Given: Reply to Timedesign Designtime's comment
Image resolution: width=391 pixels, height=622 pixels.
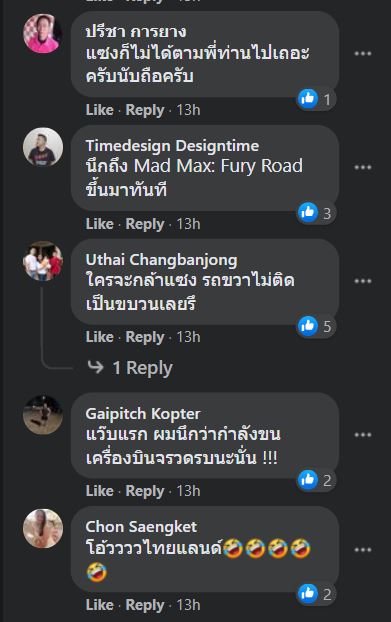Looking at the screenshot, I should click(x=145, y=224).
